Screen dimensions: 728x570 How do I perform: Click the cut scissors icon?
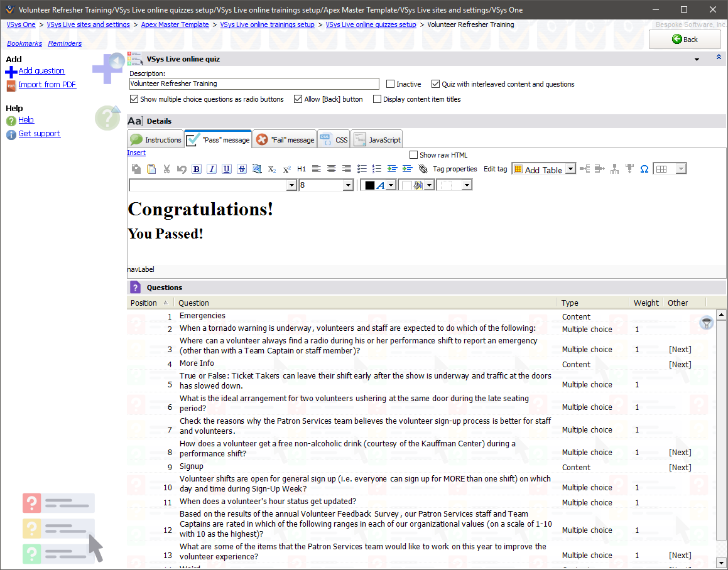pos(166,169)
